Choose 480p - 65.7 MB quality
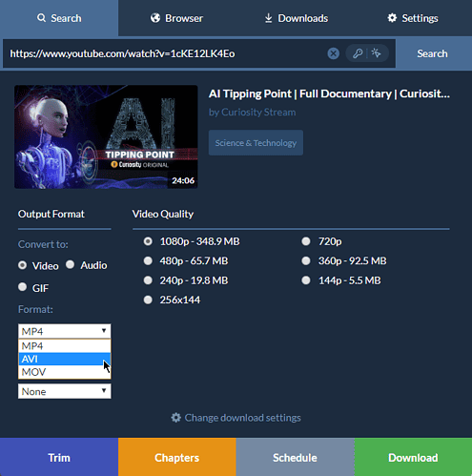 [148, 260]
